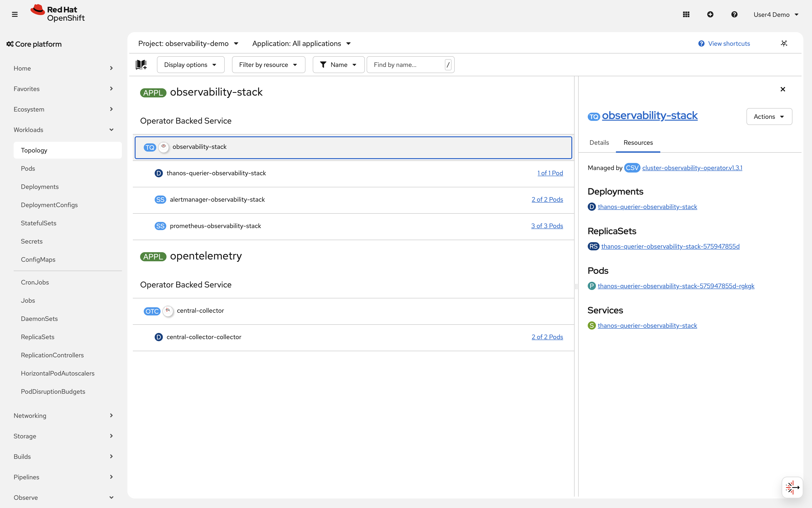
Task: Select the central-collector node in the topology list
Action: (200, 310)
